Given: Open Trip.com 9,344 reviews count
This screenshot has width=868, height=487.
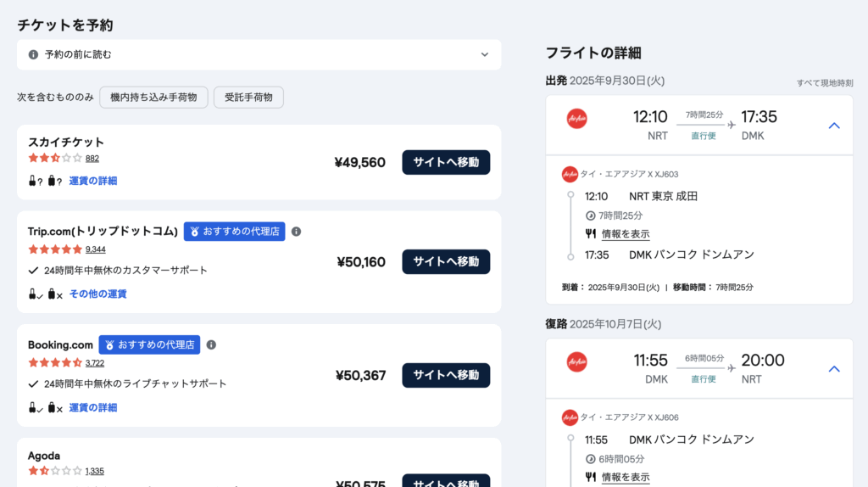Looking at the screenshot, I should tap(96, 249).
